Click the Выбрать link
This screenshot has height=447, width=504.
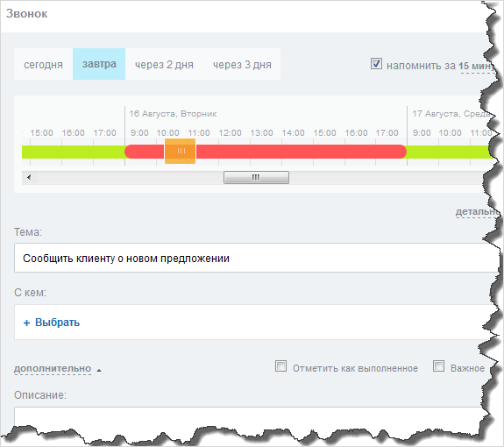[58, 323]
